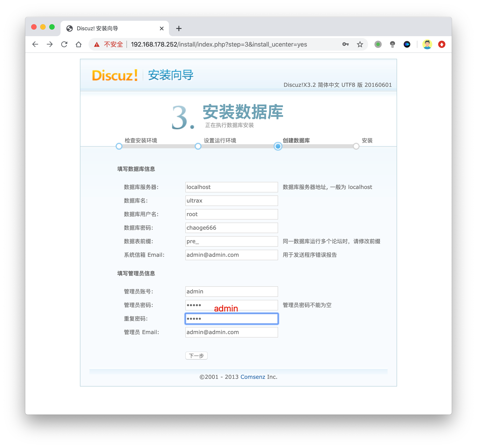
Task: Go back with the browser back arrow
Action: [x=35, y=44]
